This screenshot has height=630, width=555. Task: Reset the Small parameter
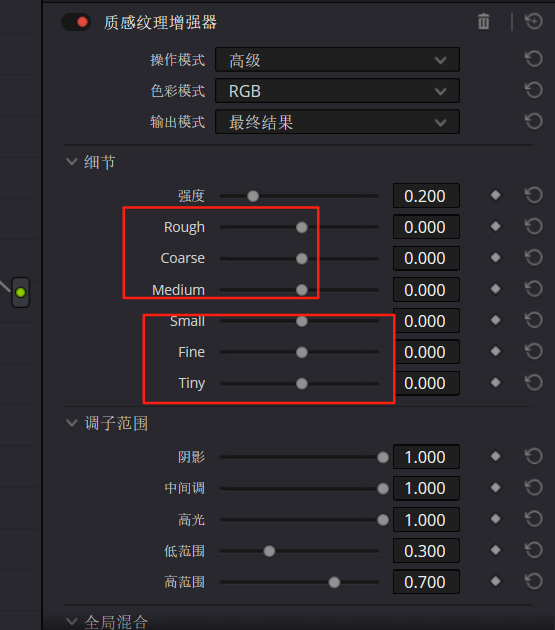click(534, 320)
